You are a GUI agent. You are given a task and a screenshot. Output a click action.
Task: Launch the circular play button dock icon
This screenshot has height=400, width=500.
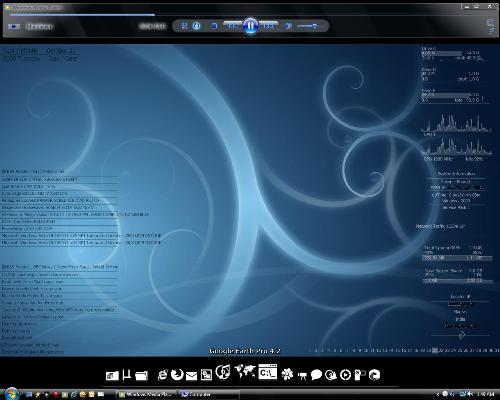pyautogui.click(x=345, y=375)
